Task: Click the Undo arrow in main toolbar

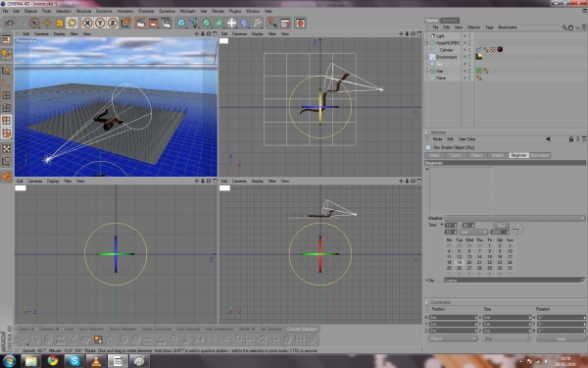Action: click(9, 23)
